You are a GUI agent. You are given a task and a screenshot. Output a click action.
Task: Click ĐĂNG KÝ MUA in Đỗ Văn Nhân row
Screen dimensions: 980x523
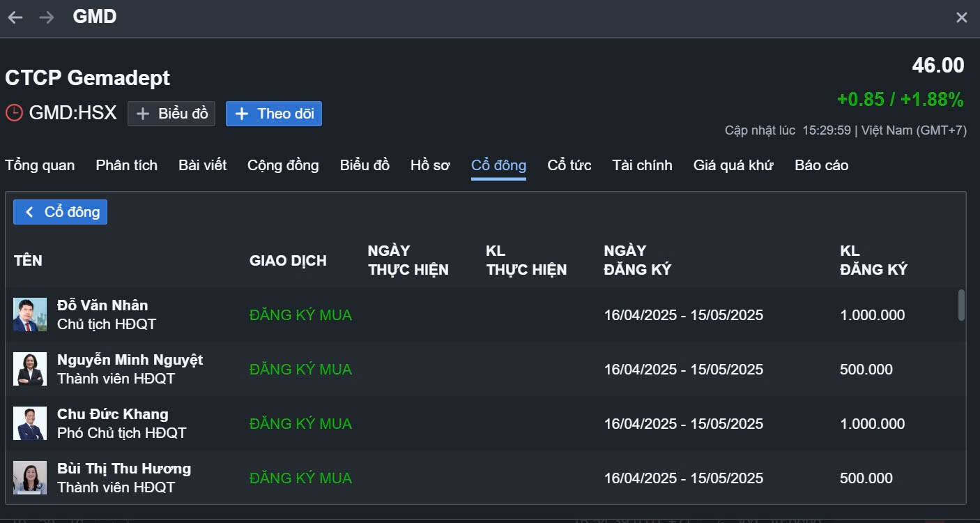[x=300, y=315]
